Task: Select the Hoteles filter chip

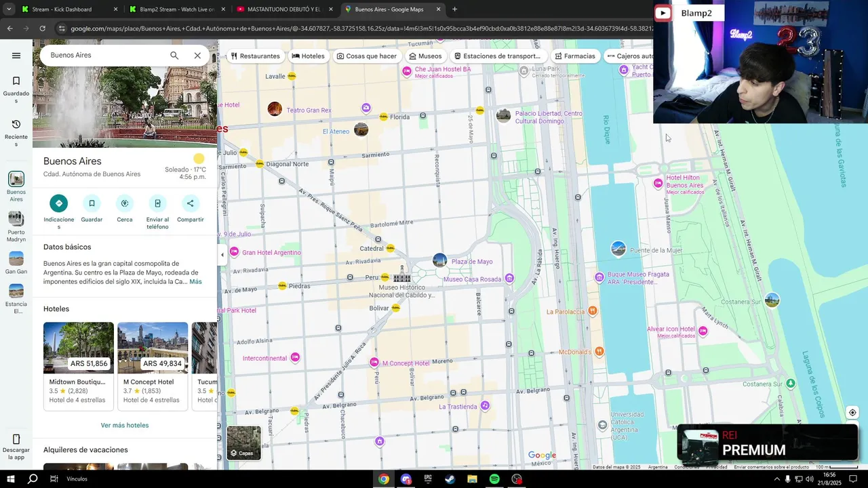Action: pyautogui.click(x=309, y=56)
